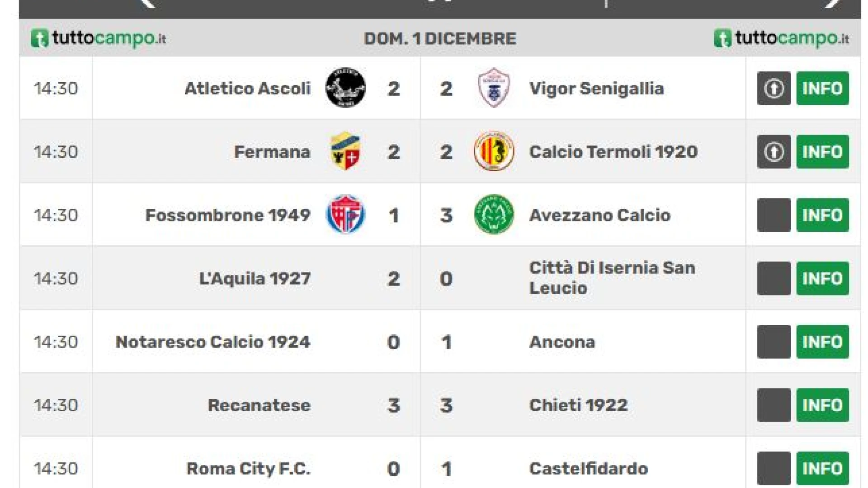Click the Atletico Ascoli team crest
The width and height of the screenshot is (868, 488).
[x=345, y=88]
